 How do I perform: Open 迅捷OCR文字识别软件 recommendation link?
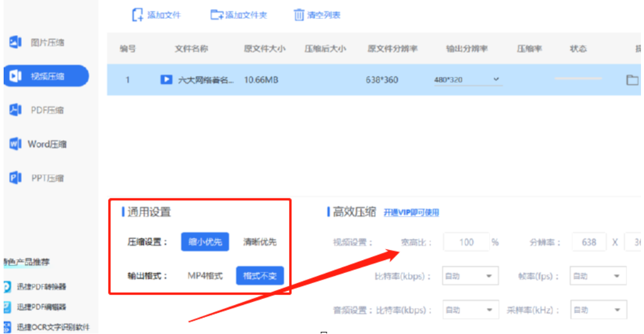(53, 327)
